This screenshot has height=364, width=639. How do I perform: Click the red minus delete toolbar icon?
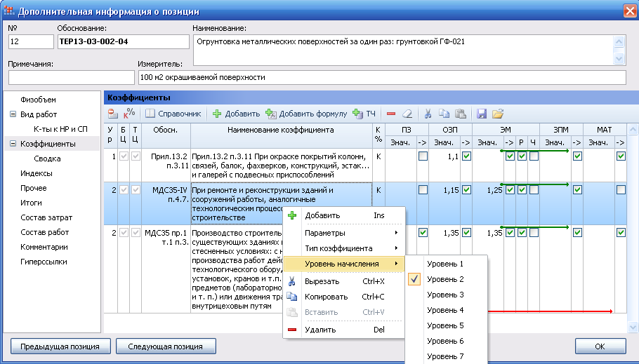pos(391,113)
